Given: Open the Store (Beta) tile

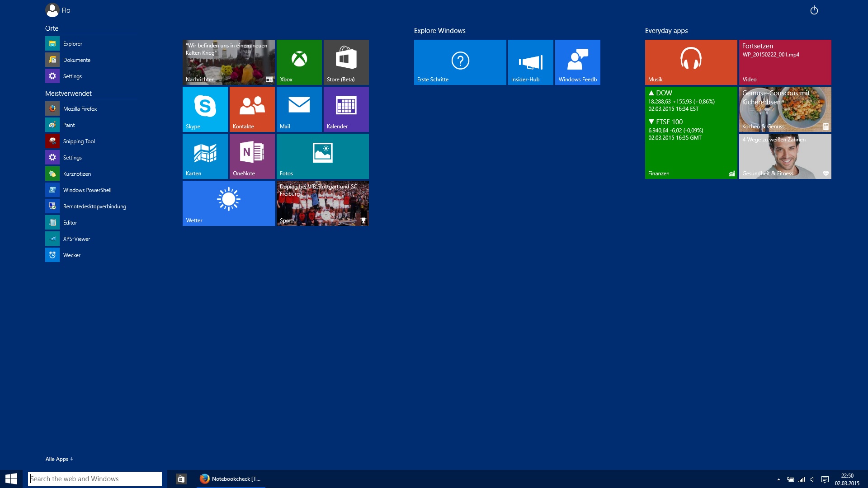Looking at the screenshot, I should (346, 62).
